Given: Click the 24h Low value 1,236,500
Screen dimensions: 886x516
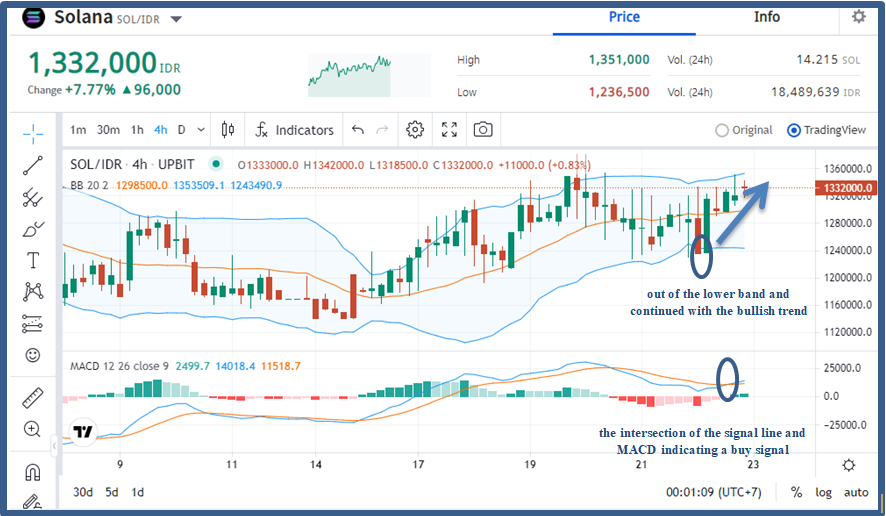Looking at the screenshot, I should 619,92.
